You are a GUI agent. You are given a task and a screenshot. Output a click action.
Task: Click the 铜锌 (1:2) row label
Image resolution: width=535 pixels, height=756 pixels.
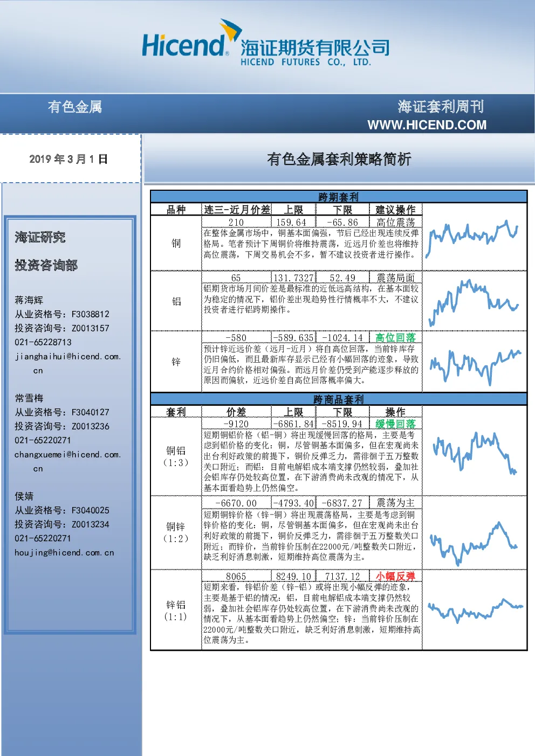pyautogui.click(x=176, y=532)
